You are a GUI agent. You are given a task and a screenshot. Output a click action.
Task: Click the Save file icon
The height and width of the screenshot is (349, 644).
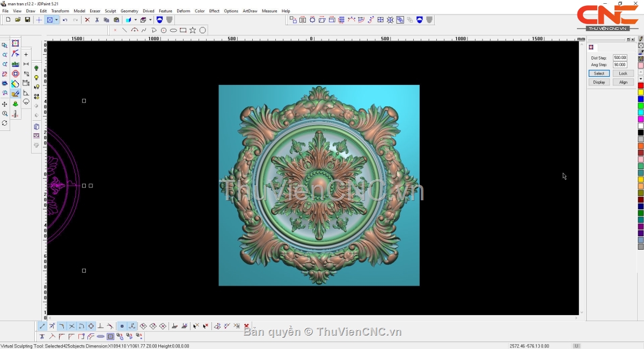point(27,20)
